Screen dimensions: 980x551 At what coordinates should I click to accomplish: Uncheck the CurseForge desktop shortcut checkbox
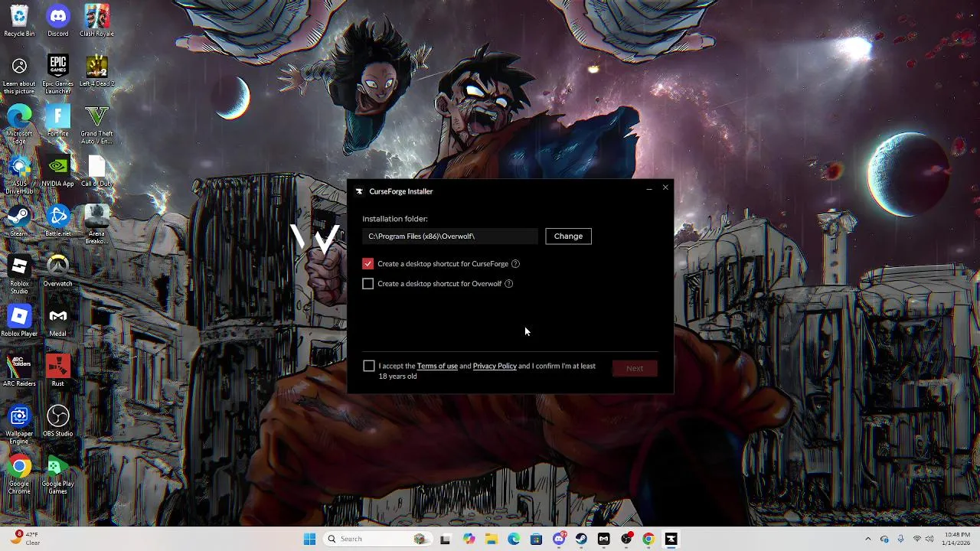click(x=368, y=263)
